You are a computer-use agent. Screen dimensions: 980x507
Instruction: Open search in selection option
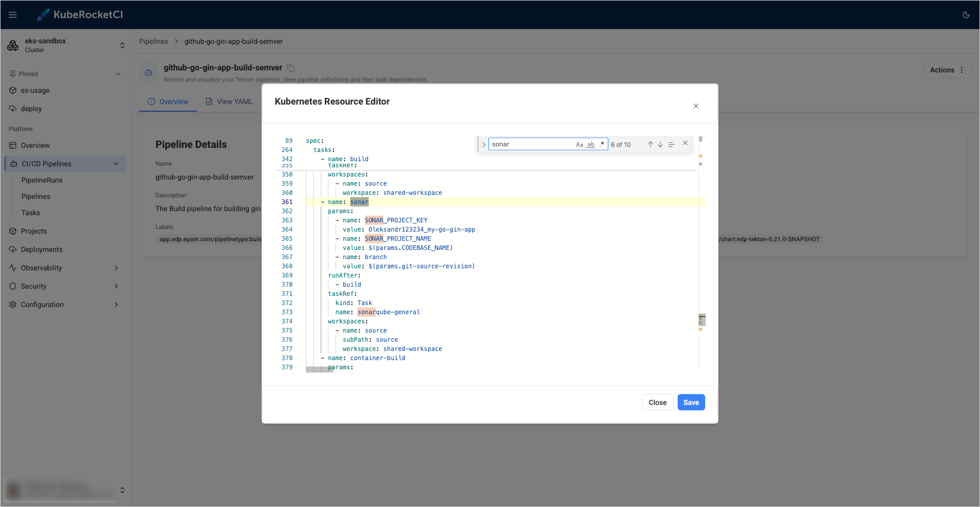pos(672,144)
